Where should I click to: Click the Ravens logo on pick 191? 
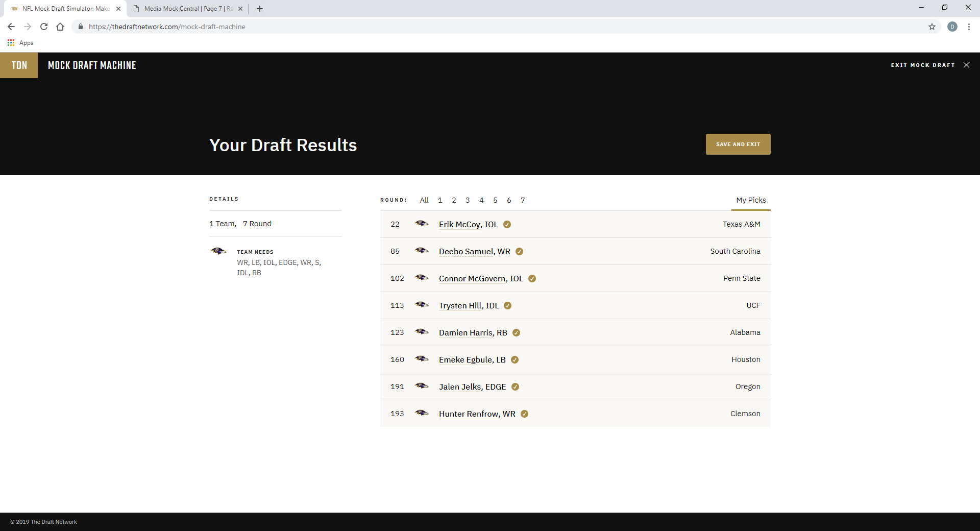[x=422, y=386]
